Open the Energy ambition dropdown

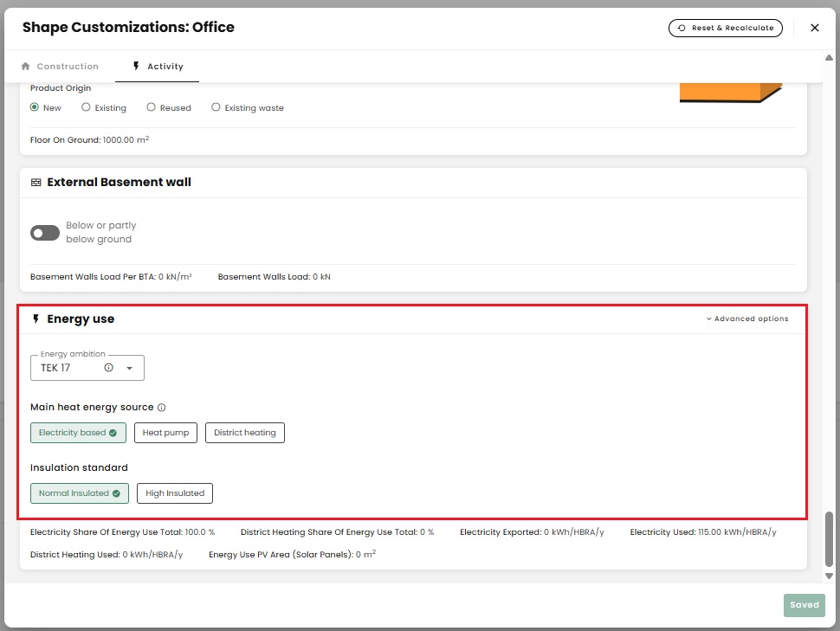click(x=129, y=368)
